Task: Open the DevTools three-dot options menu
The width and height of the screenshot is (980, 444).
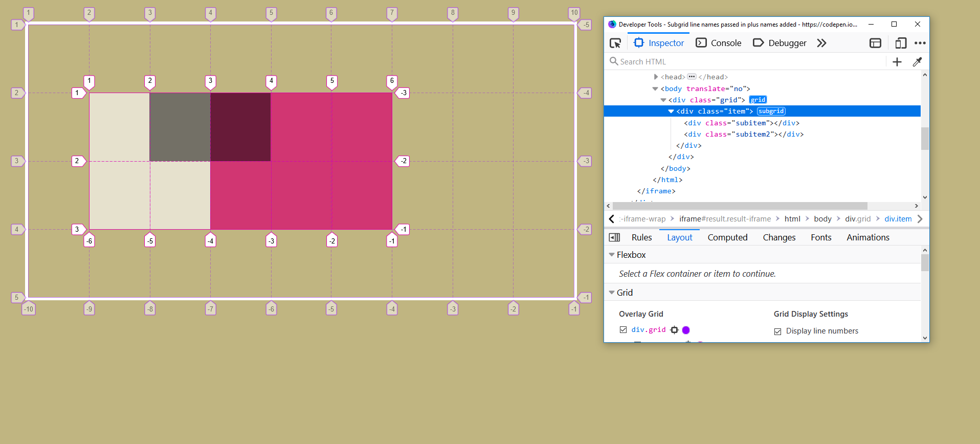Action: [x=920, y=43]
